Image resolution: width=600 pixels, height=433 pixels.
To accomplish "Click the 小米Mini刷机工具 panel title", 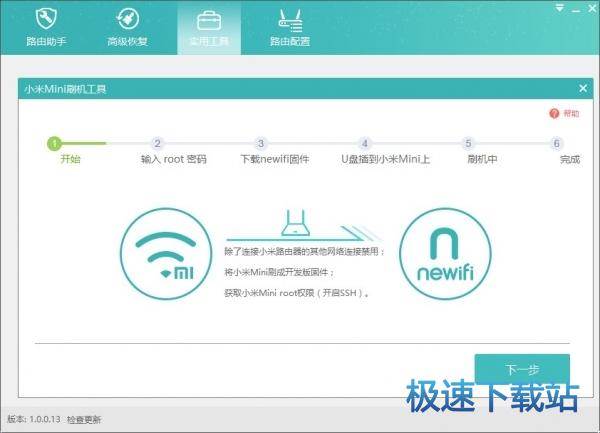I will (65, 89).
